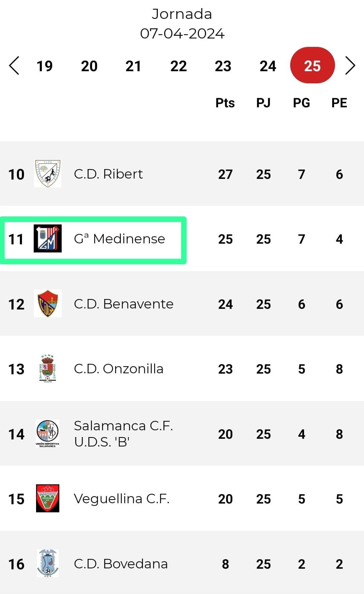Expand previous jornadas with left chevron

[14, 66]
